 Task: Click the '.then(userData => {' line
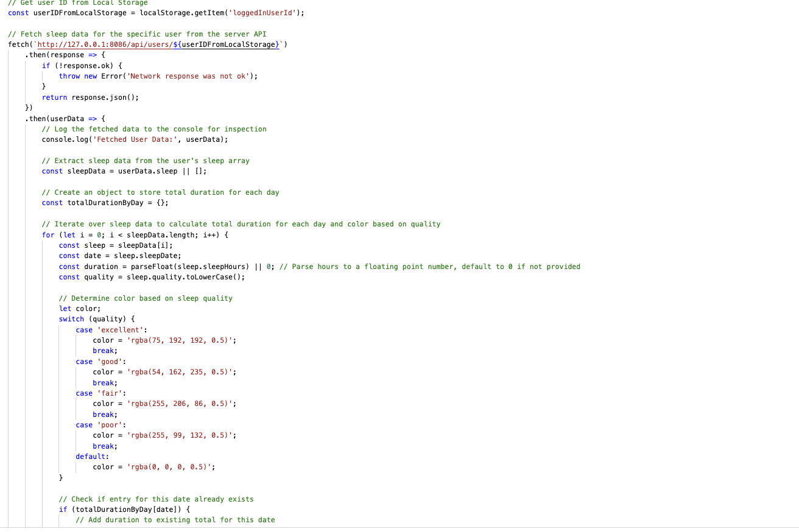(x=65, y=119)
